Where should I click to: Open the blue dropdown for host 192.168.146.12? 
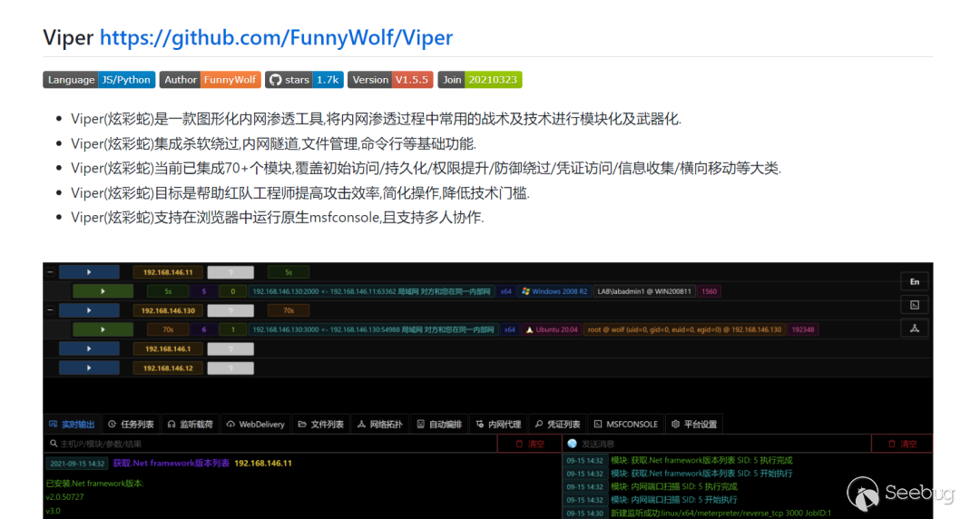89,367
